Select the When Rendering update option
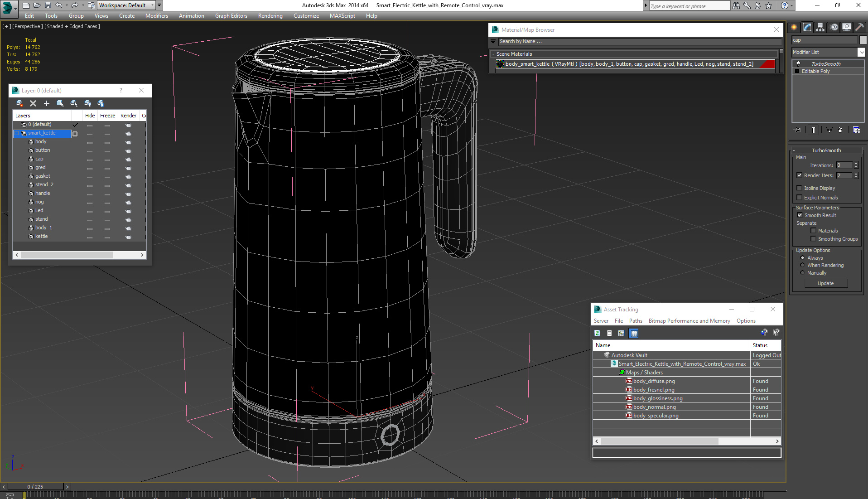 (x=802, y=265)
